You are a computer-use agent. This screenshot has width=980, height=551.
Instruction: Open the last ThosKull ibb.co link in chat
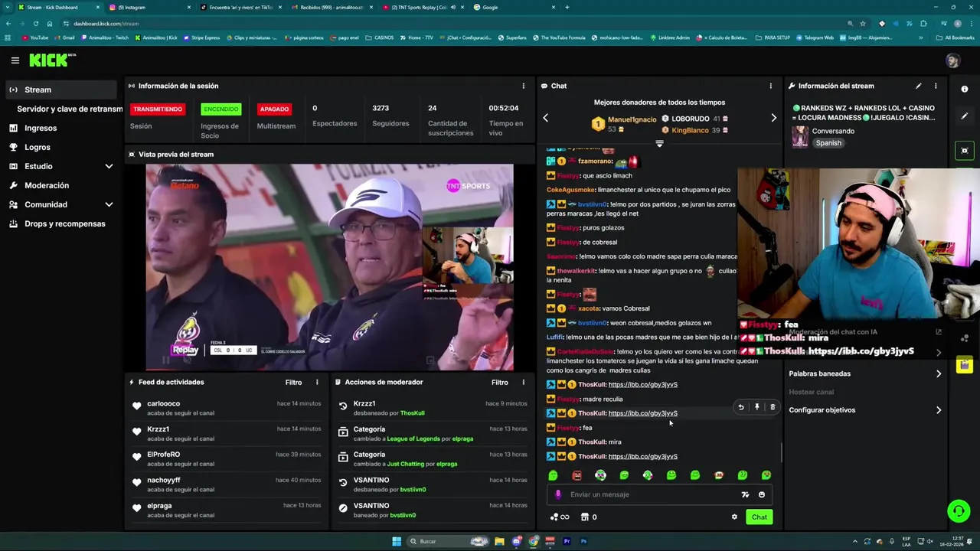[642, 457]
